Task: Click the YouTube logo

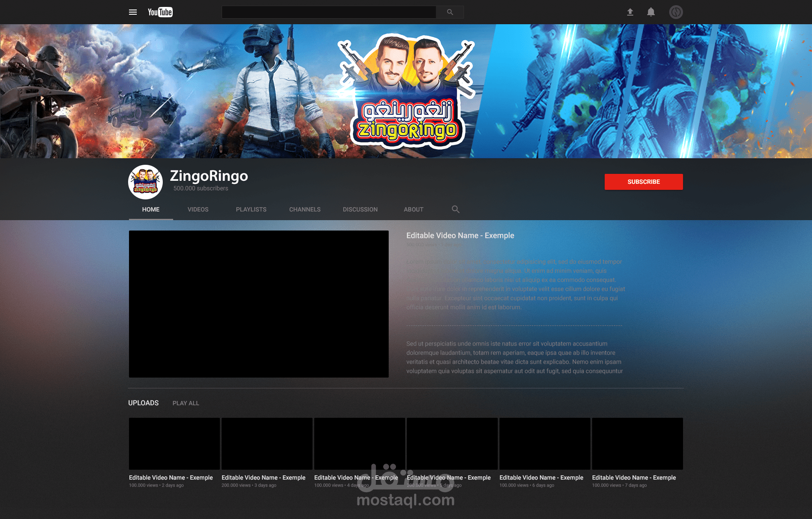Action: (160, 12)
